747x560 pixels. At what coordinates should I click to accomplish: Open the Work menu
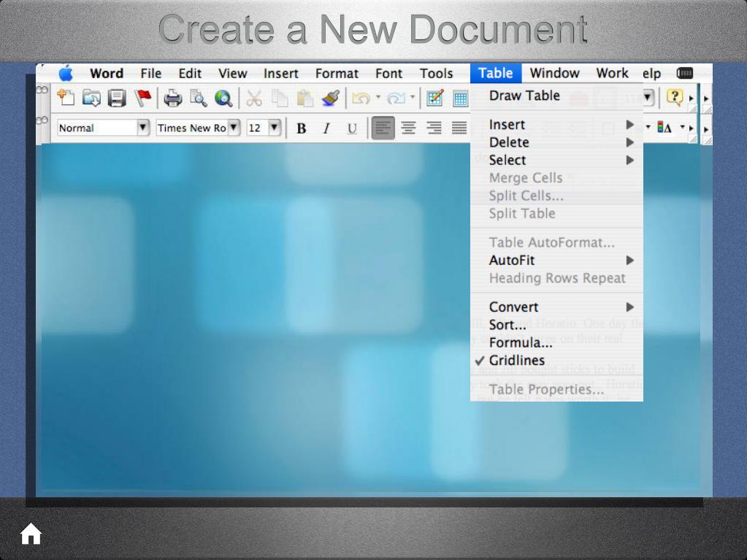tap(612, 73)
